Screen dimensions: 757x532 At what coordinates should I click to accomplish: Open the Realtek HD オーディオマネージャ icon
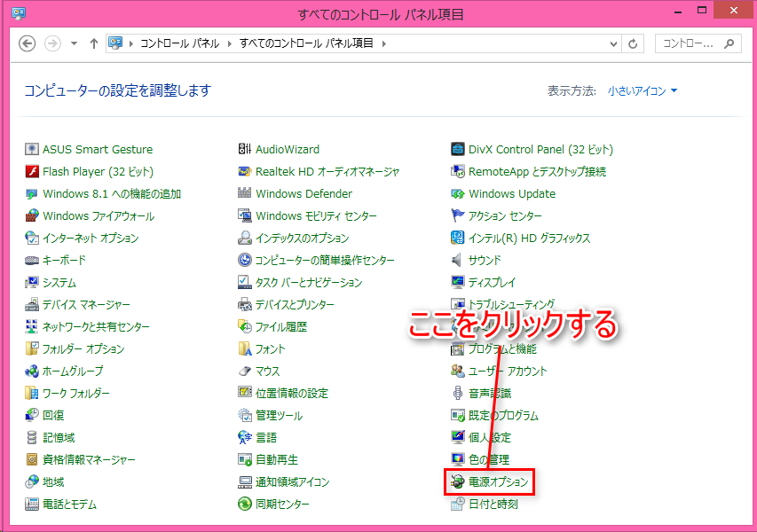[x=245, y=172]
